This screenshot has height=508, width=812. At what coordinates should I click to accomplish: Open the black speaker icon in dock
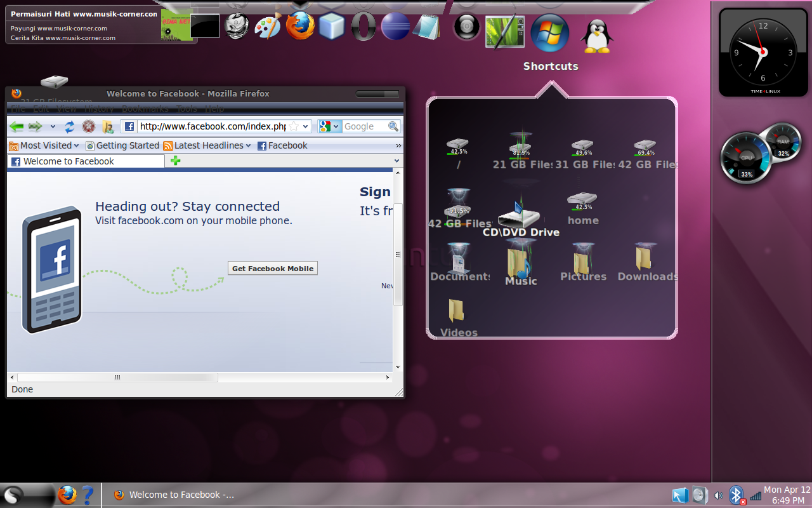click(468, 27)
